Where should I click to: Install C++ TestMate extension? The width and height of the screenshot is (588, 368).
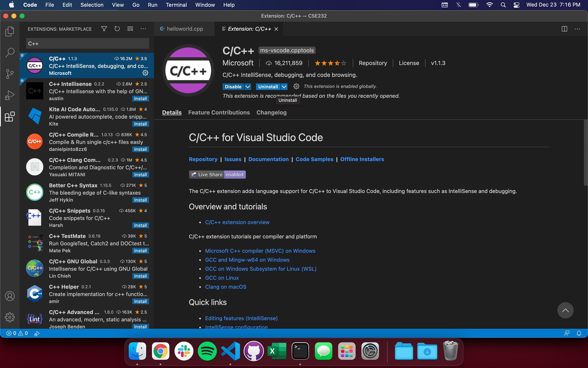pos(140,250)
